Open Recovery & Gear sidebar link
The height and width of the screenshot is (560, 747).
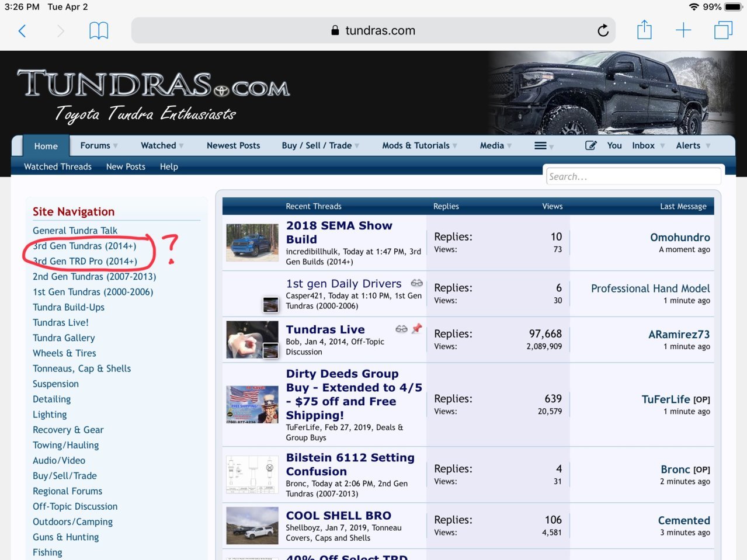click(68, 430)
